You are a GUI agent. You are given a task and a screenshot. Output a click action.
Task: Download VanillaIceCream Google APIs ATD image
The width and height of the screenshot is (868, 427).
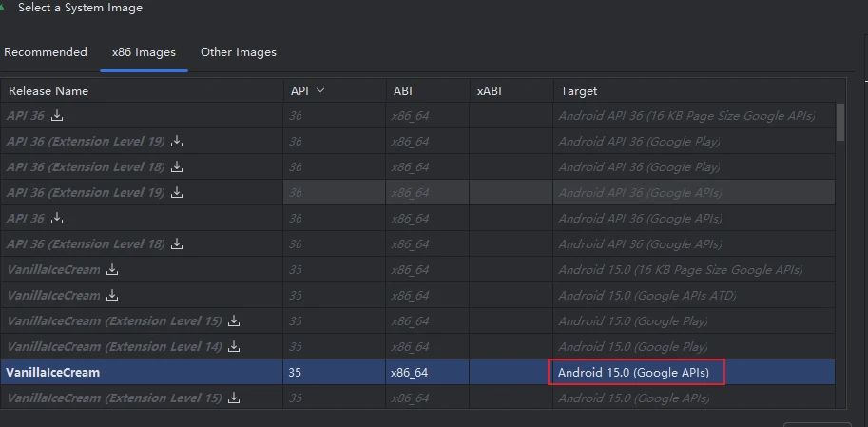click(x=112, y=296)
